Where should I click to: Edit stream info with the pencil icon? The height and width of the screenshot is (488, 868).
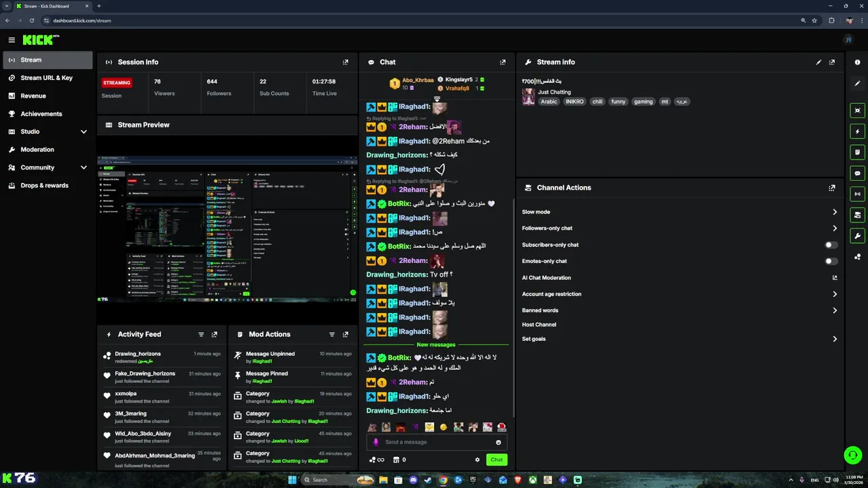tap(818, 62)
